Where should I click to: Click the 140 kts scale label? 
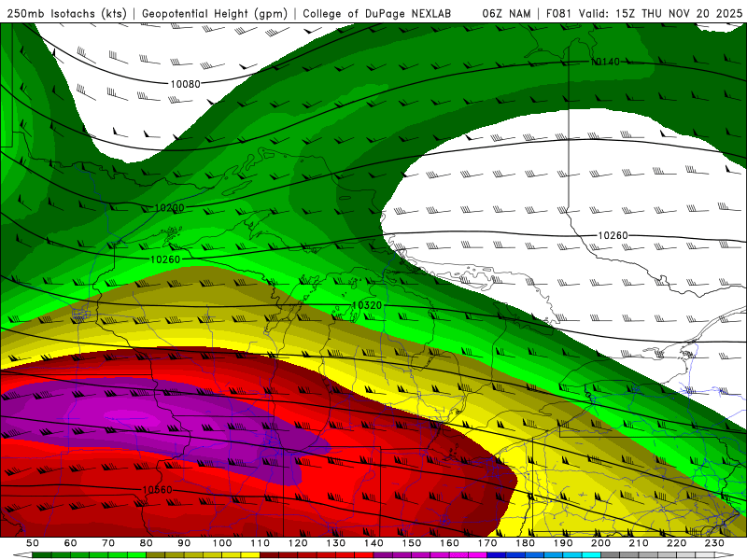[373, 543]
